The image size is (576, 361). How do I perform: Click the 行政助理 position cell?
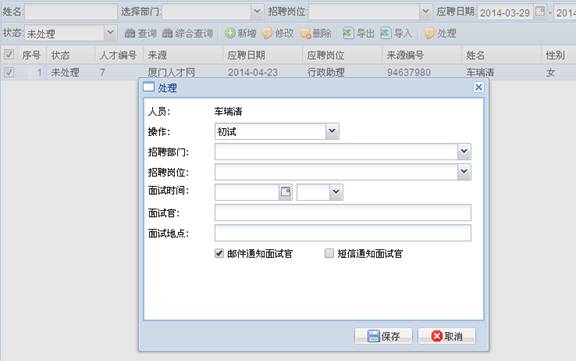point(325,72)
